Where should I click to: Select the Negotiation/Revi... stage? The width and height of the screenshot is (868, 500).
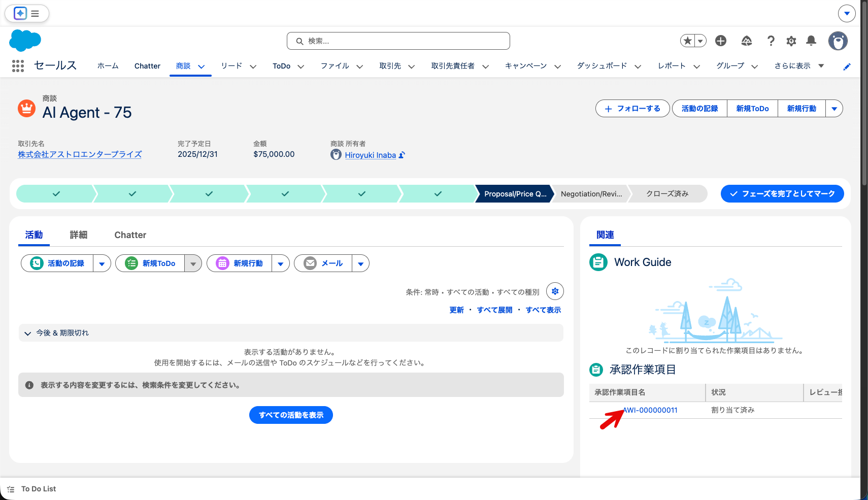click(x=591, y=194)
